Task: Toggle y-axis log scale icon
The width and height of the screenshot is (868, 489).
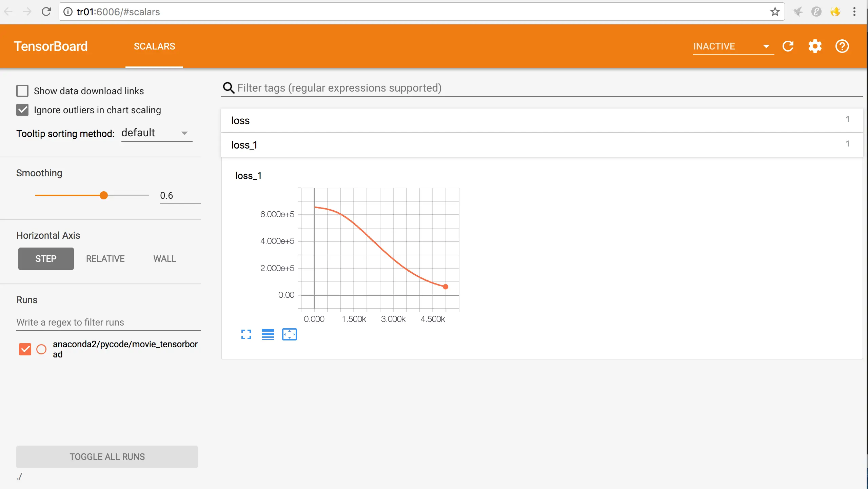Action: click(x=268, y=334)
